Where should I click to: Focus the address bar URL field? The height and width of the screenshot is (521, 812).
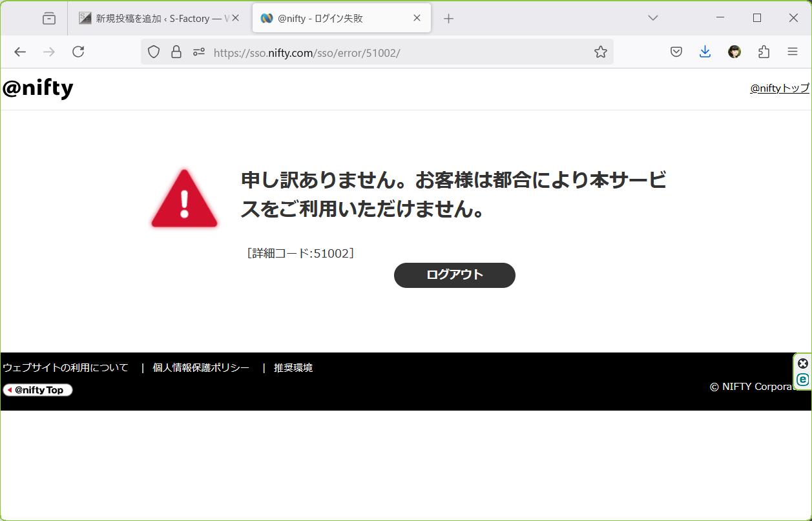click(x=377, y=52)
